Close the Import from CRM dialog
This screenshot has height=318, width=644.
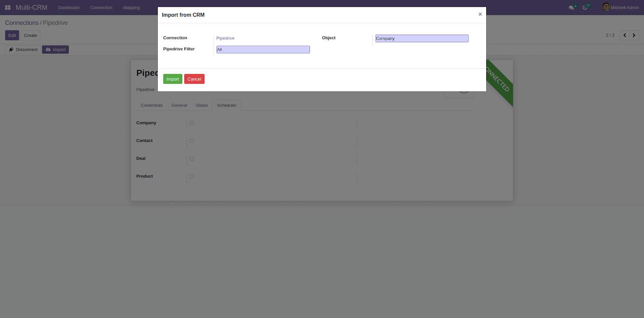pos(480,14)
